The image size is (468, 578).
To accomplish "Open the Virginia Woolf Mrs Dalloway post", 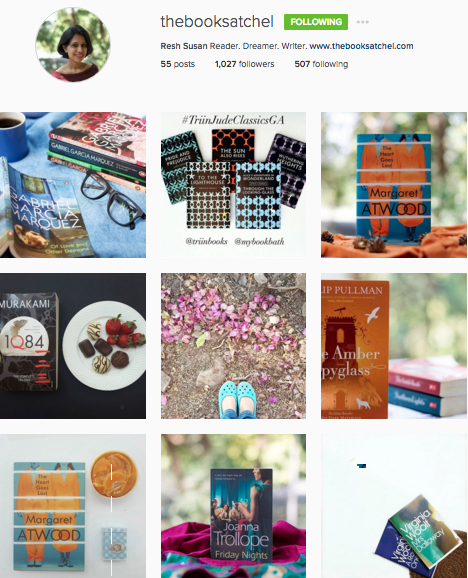I will coord(394,506).
